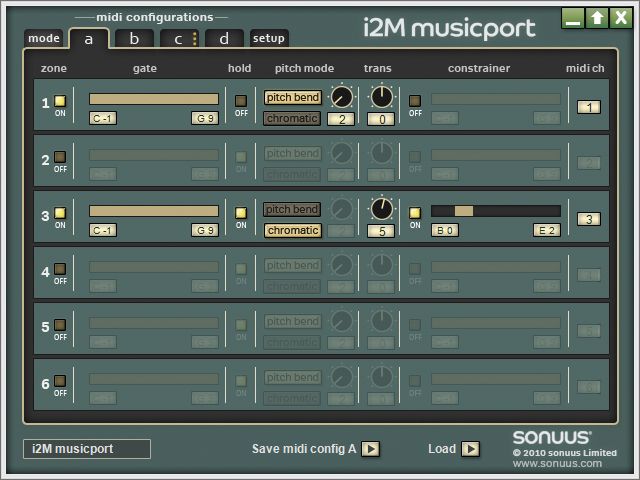Open www.sonuus.com link
The height and width of the screenshot is (480, 640).
tap(557, 464)
